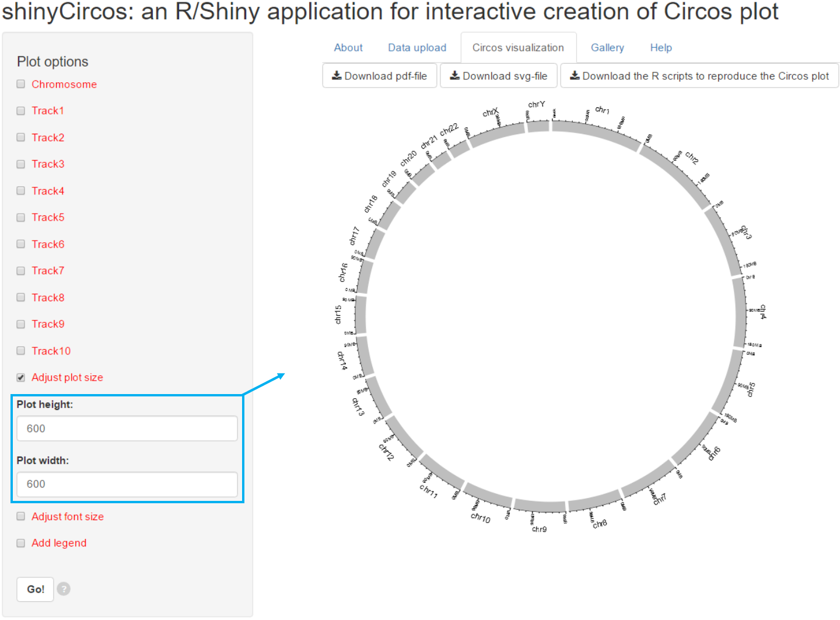840x620 pixels.
Task: Open the About tab
Action: (348, 48)
